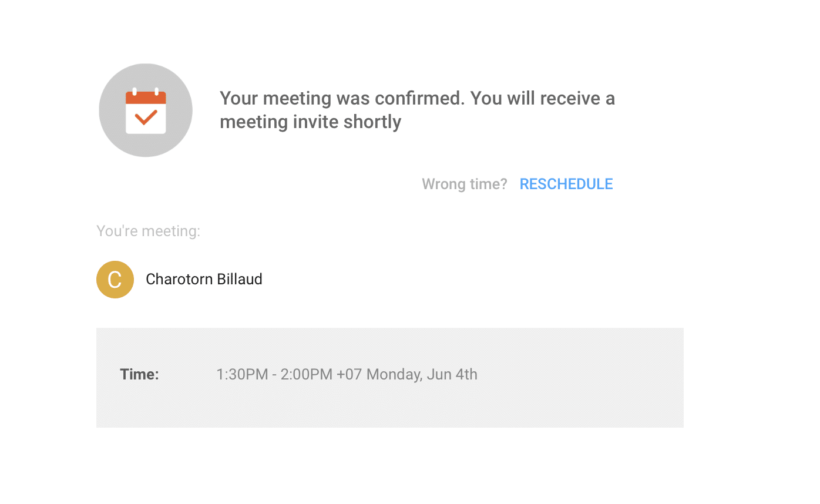This screenshot has height=504, width=820.
Task: Click the "Wrong time?" text
Action: click(464, 184)
